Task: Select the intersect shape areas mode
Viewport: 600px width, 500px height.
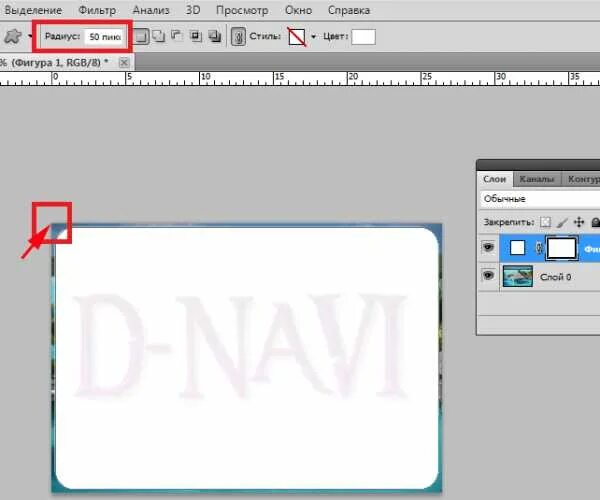Action: pyautogui.click(x=196, y=36)
